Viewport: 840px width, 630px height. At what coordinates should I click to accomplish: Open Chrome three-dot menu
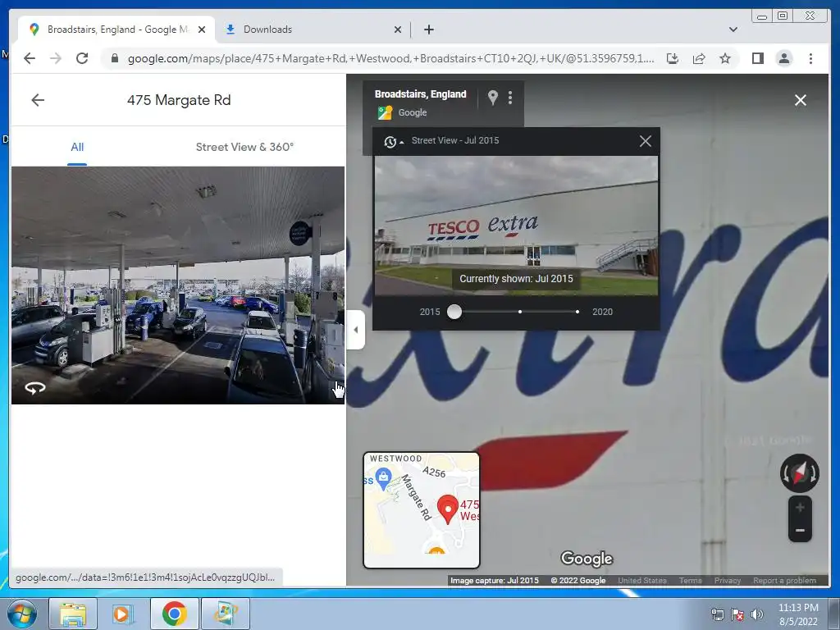810,58
